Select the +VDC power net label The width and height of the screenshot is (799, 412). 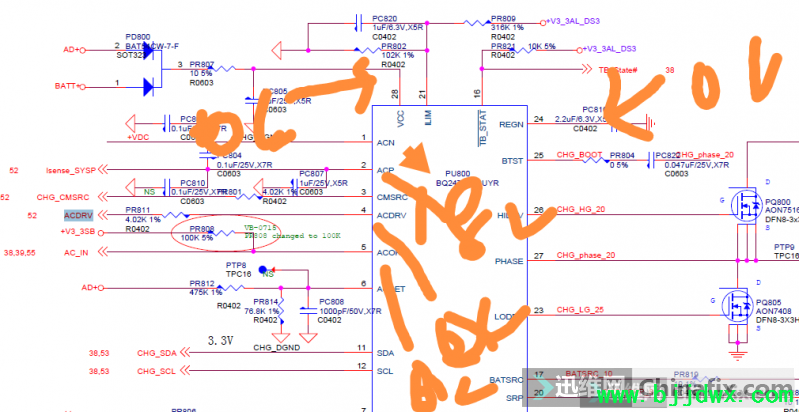click(x=138, y=138)
